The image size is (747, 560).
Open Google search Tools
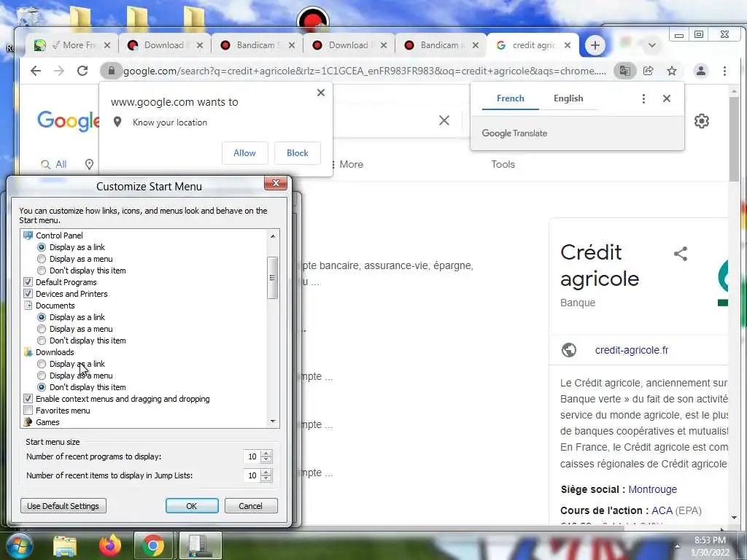point(503,164)
